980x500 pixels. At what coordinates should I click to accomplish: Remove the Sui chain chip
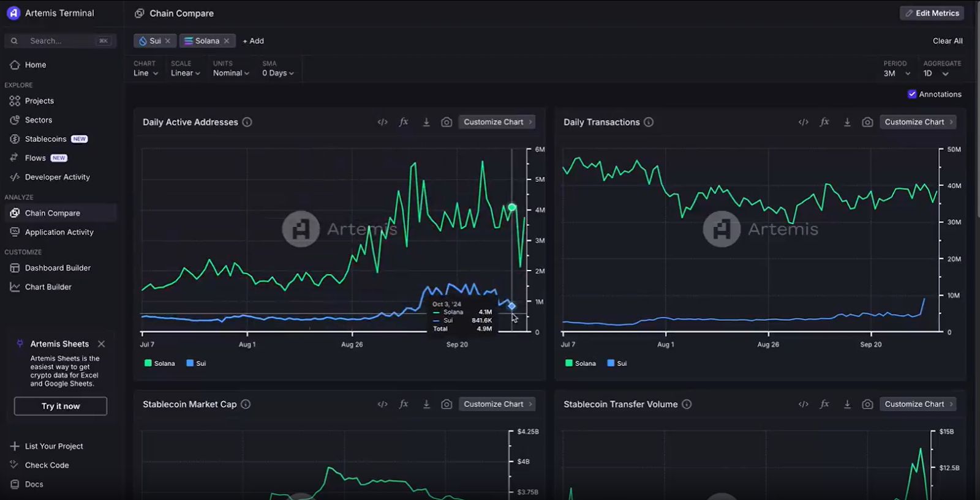coord(168,41)
